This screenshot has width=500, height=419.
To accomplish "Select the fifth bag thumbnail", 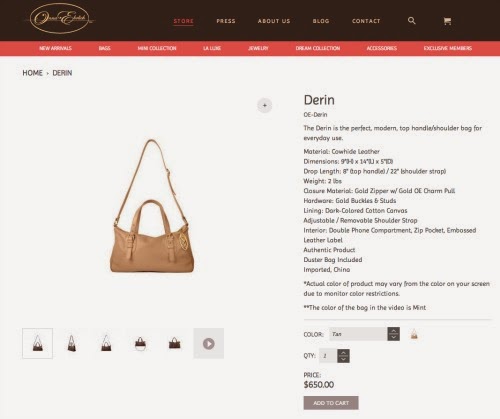I will tap(175, 343).
